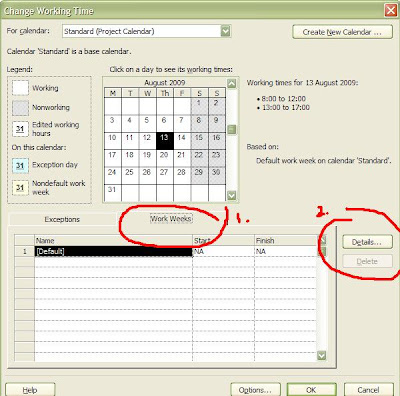Click the Finish column header

coord(285,240)
